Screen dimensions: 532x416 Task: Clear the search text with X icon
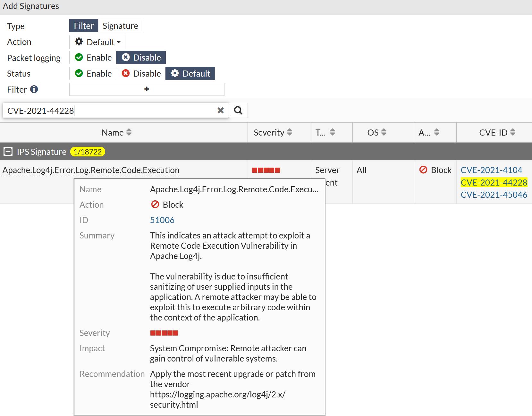(x=221, y=110)
